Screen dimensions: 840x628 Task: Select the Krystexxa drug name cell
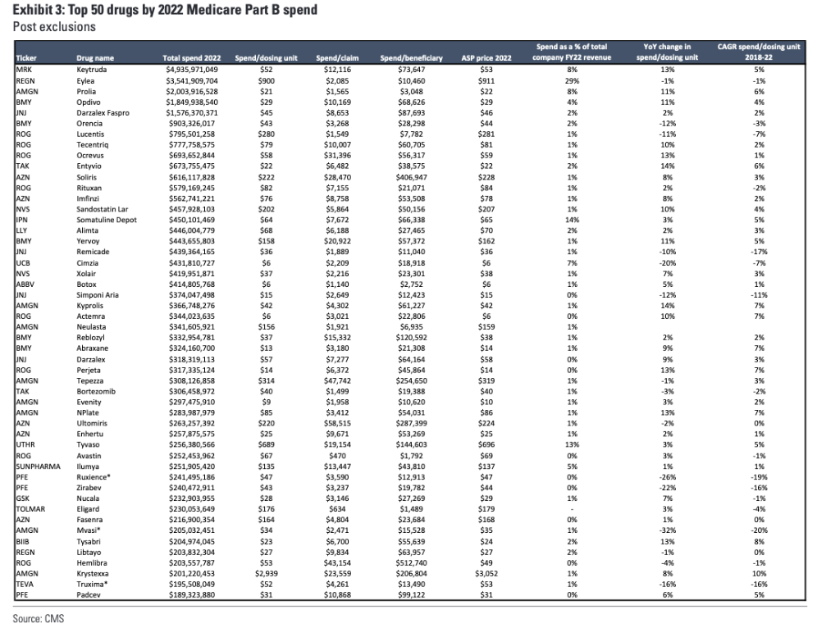click(x=93, y=573)
